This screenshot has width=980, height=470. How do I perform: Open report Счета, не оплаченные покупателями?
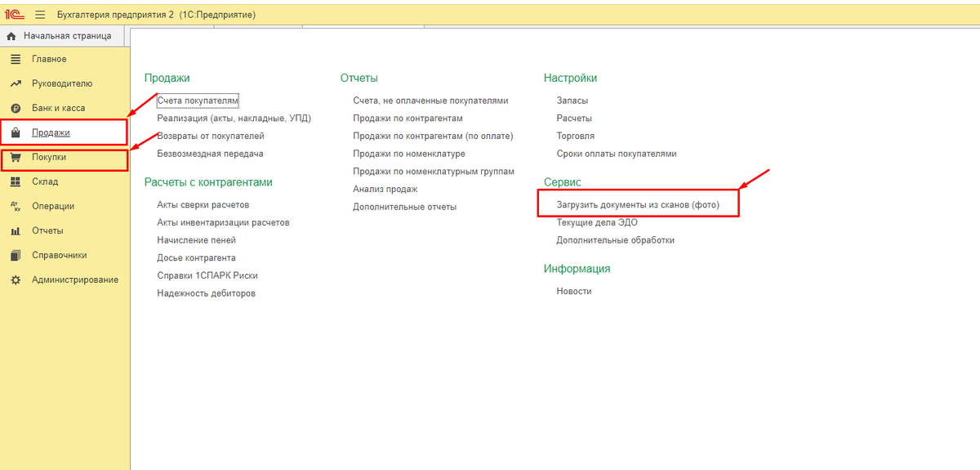click(x=430, y=101)
